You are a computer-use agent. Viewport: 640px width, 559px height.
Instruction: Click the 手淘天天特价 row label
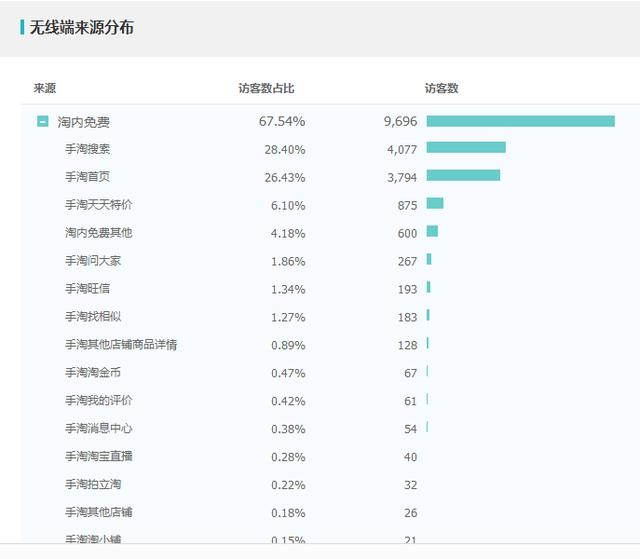[98, 204]
